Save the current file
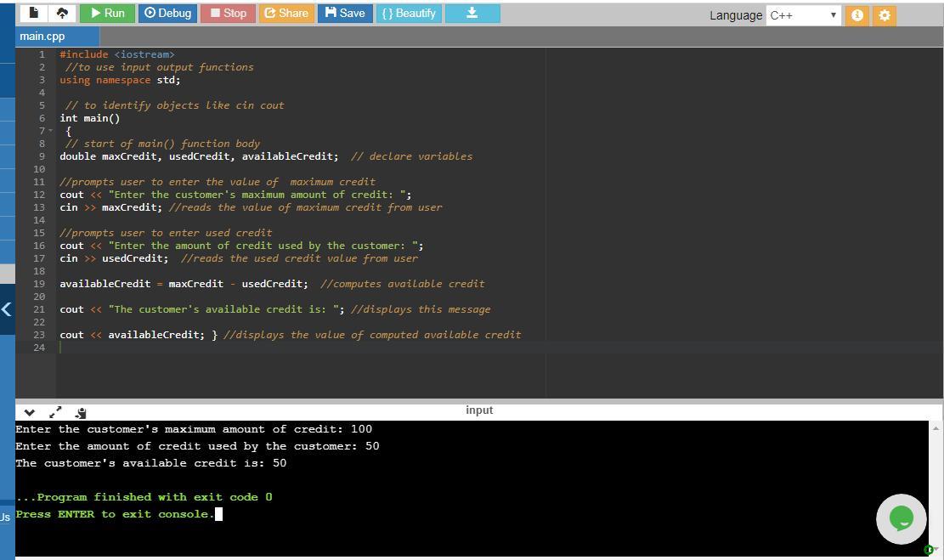This screenshot has width=944, height=560. click(344, 13)
